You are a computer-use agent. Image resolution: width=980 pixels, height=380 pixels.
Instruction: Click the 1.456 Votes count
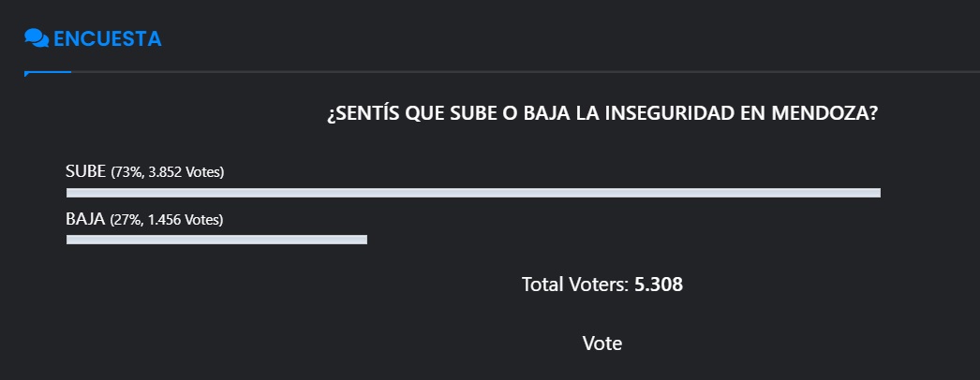183,221
